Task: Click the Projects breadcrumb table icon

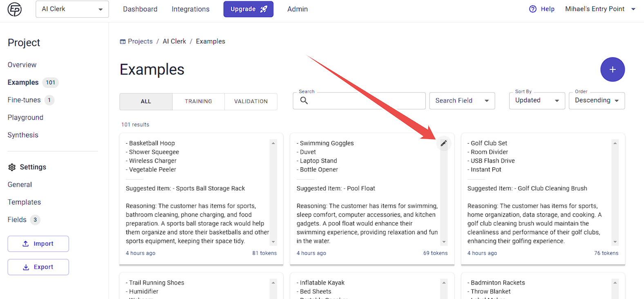Action: (x=123, y=42)
